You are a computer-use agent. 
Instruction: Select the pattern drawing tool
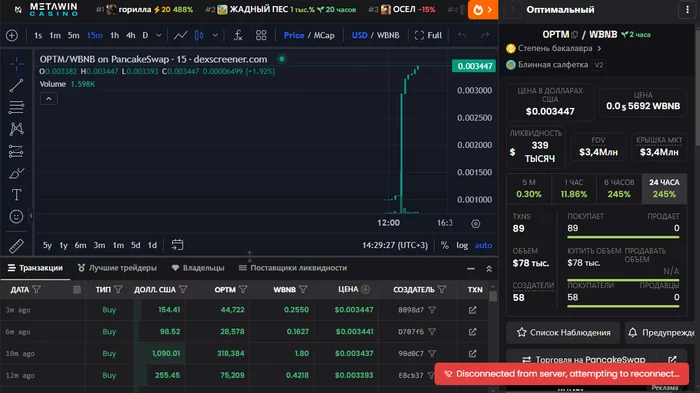tap(17, 129)
